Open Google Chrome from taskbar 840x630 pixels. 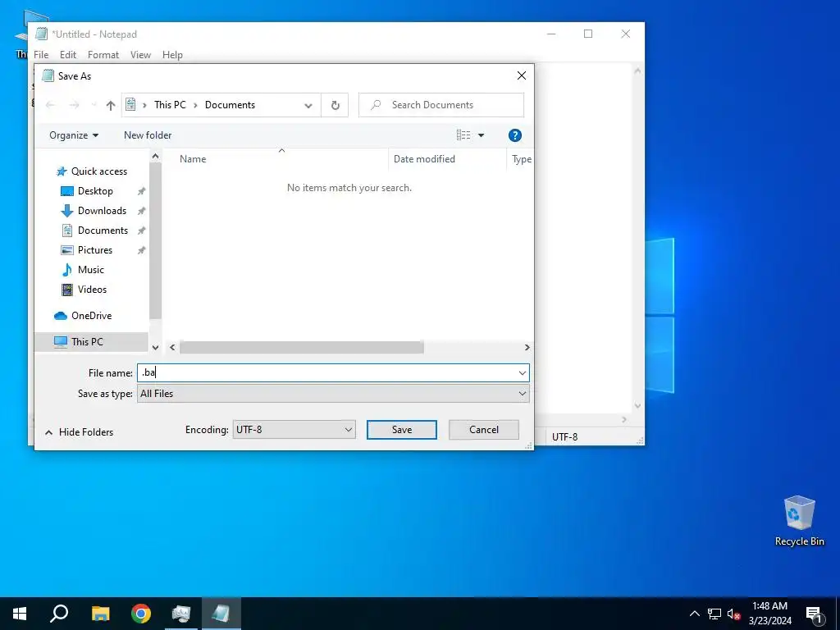pos(141,614)
